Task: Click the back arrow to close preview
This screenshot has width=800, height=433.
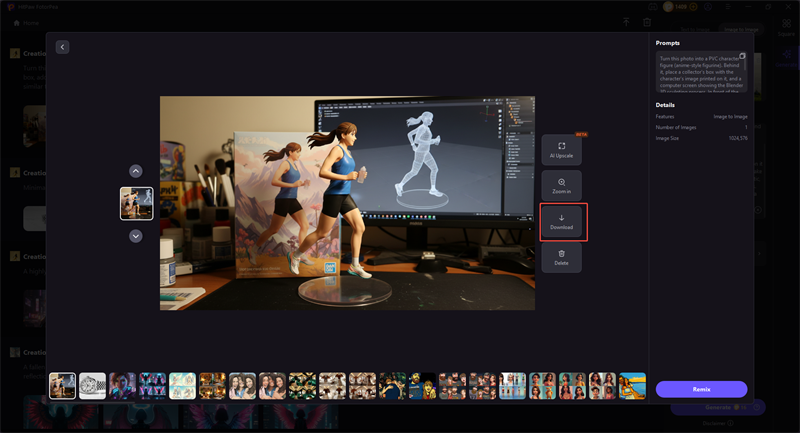Action: click(x=62, y=47)
